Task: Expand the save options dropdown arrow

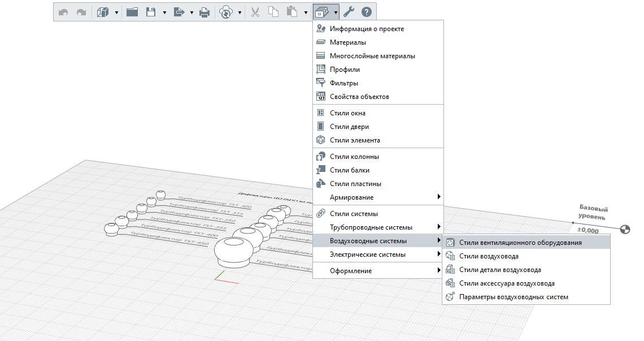Action: tap(164, 13)
